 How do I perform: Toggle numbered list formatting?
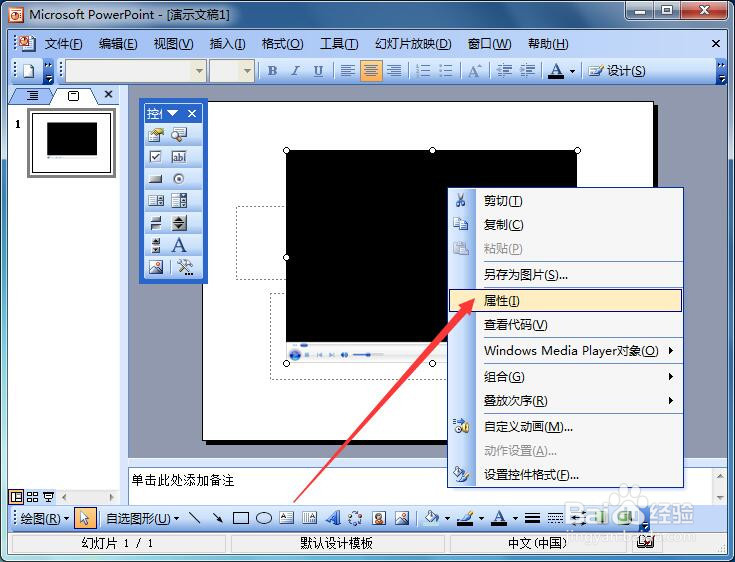tap(423, 71)
